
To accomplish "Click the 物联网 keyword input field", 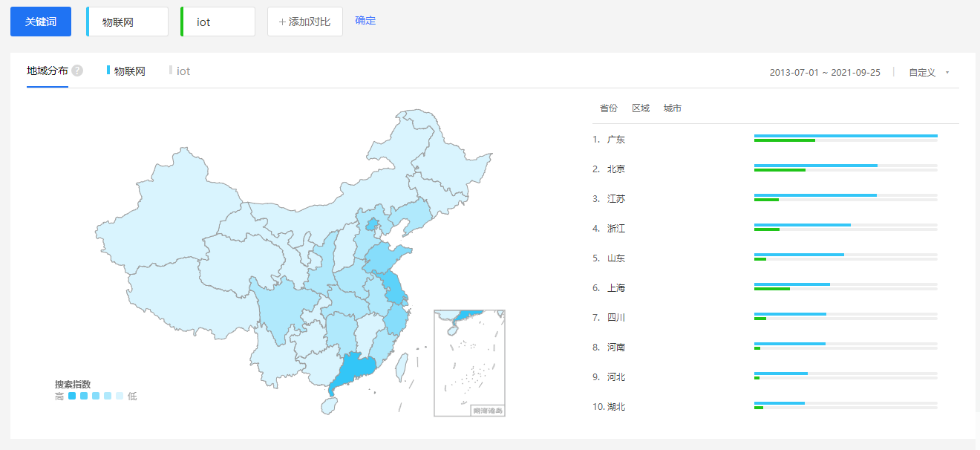I will (x=128, y=22).
